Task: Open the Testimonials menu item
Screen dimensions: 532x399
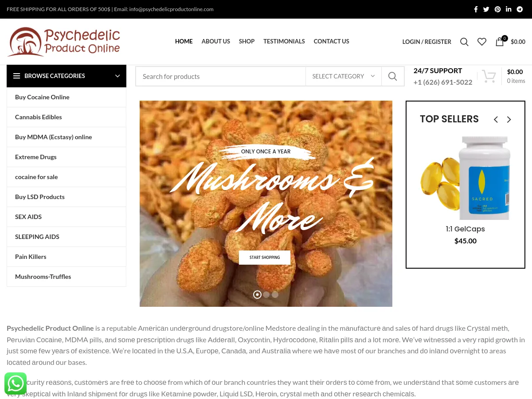Action: [x=284, y=41]
